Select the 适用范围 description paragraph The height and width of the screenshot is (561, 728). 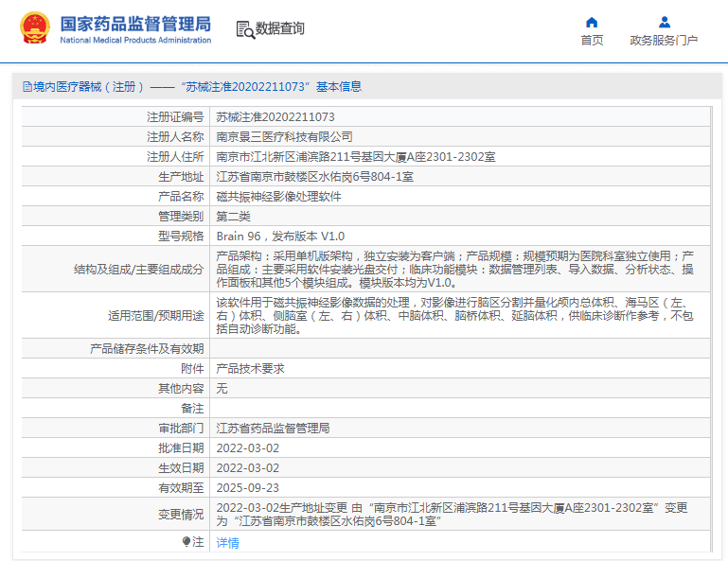pos(455,316)
